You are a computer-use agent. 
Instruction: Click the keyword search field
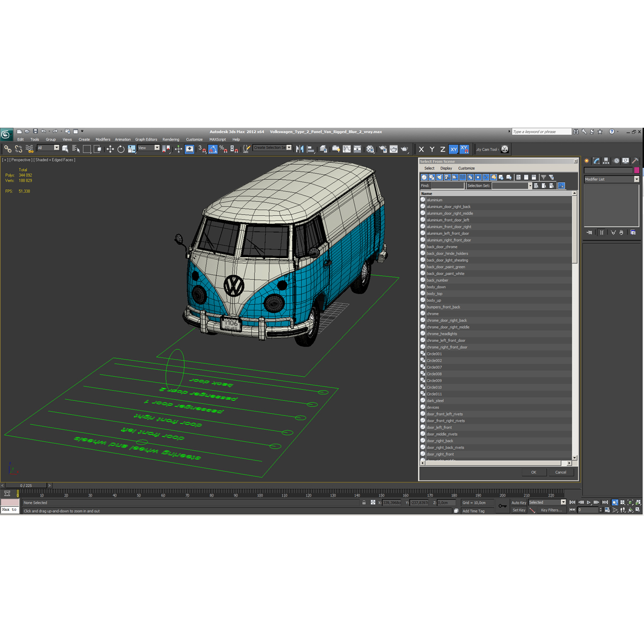point(541,131)
